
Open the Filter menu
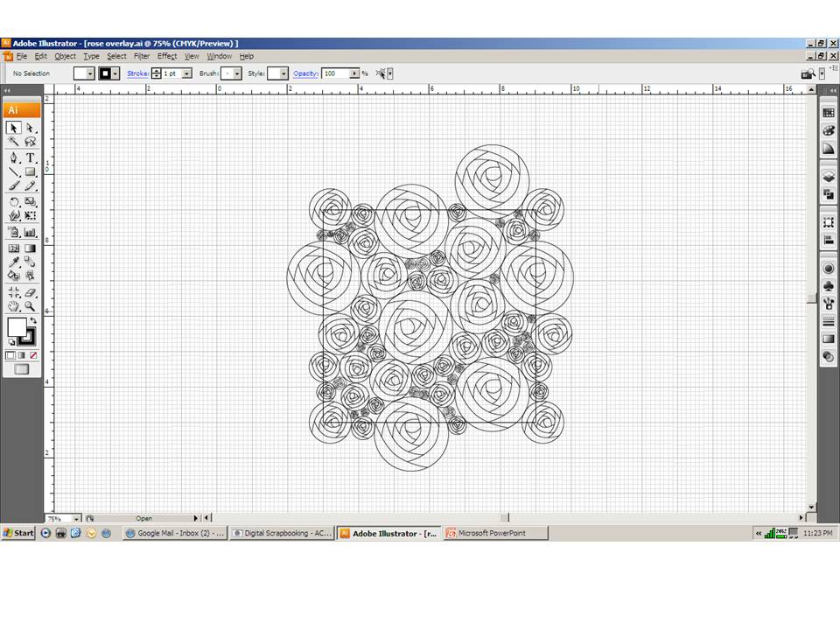coord(141,56)
